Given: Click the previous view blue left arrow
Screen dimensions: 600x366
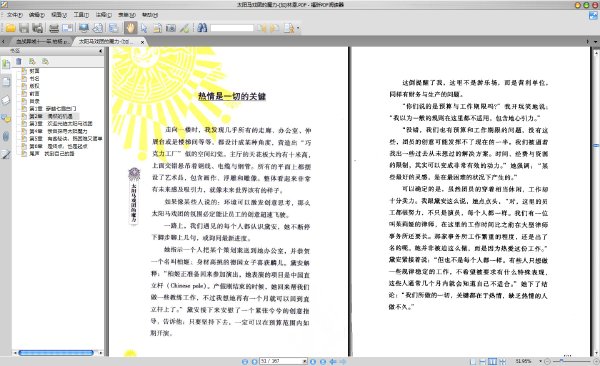Looking at the screenshot, I should tap(333, 361).
